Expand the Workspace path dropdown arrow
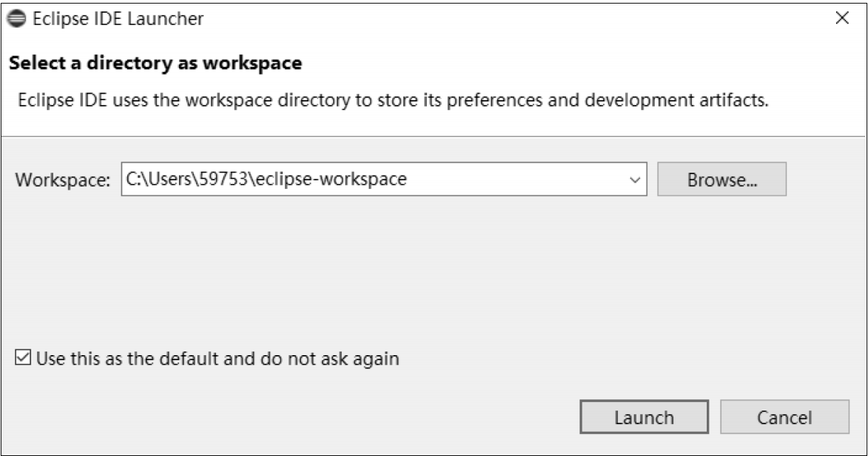868x456 pixels. pyautogui.click(x=635, y=180)
